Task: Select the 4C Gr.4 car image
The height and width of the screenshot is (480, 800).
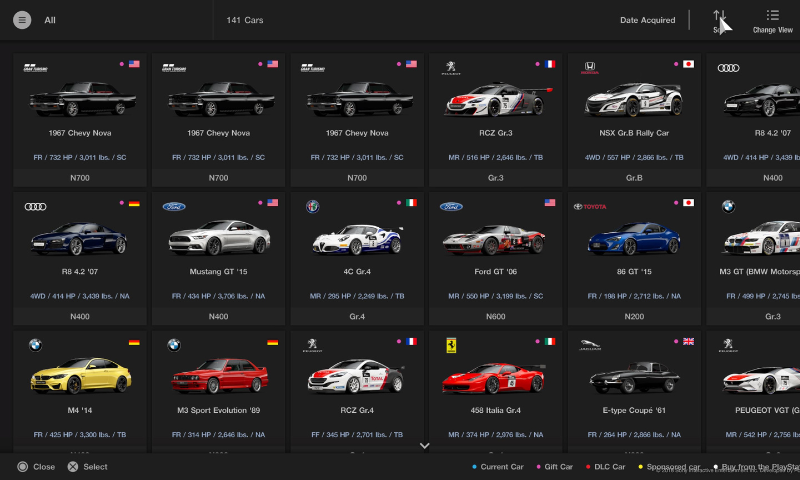Action: (x=357, y=239)
